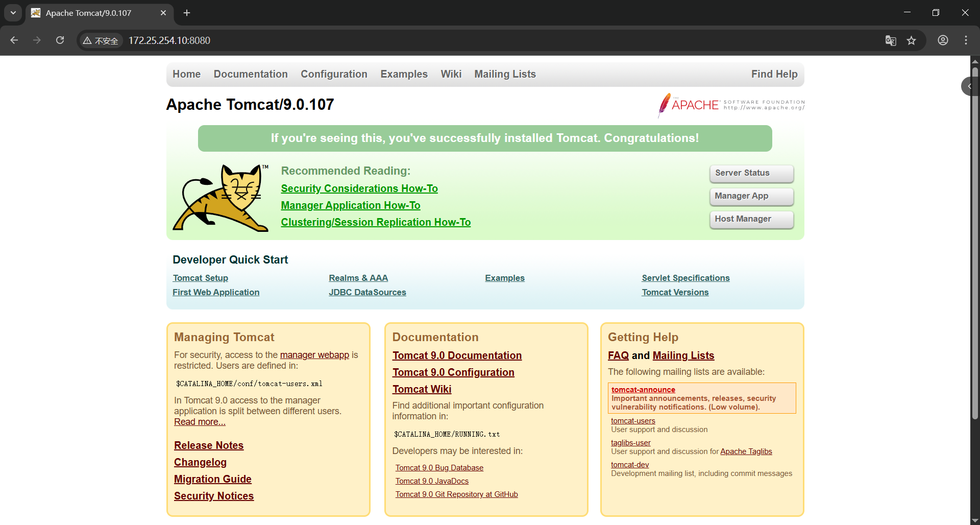
Task: Open the Migration Guide link
Action: click(x=213, y=479)
